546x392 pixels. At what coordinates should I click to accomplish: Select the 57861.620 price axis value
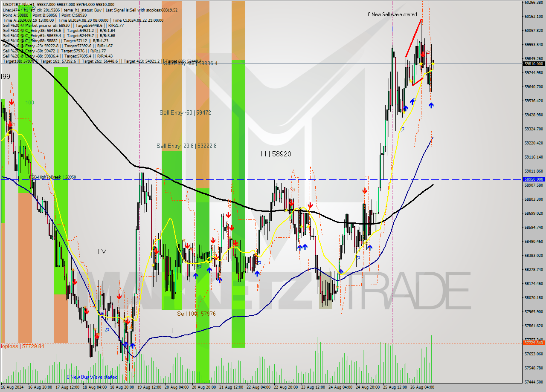(x=534, y=326)
